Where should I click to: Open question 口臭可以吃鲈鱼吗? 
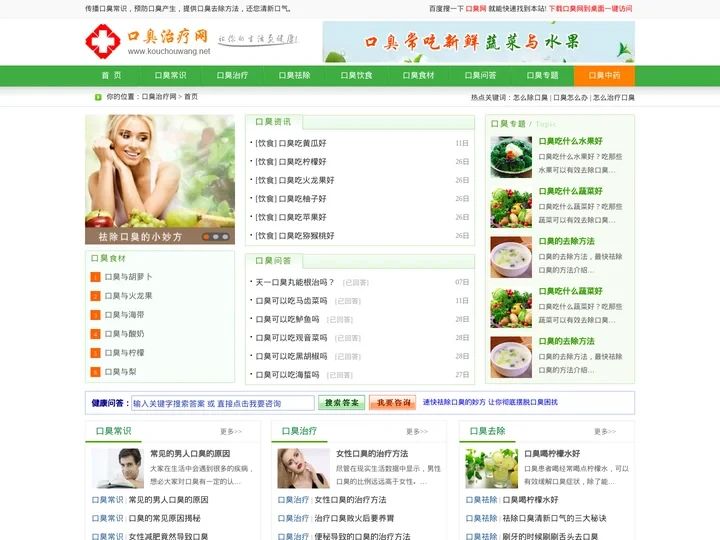click(287, 319)
